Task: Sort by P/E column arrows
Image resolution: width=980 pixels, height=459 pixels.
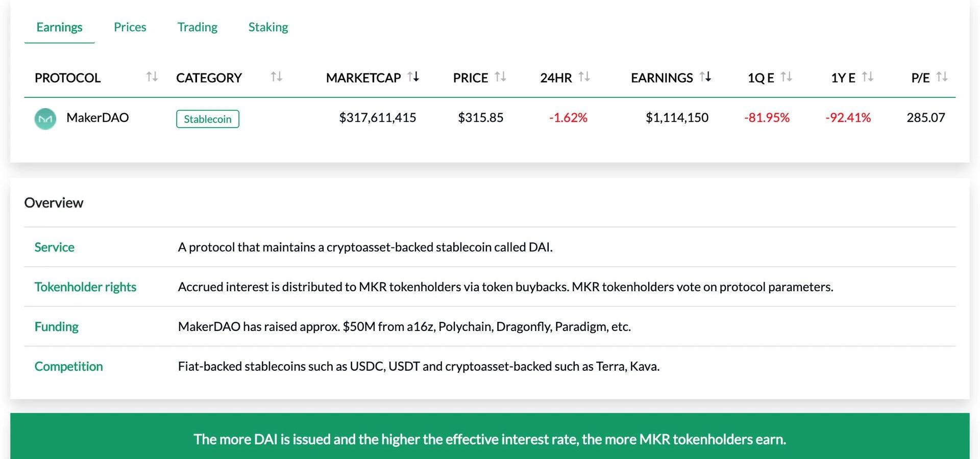Action: pyautogui.click(x=942, y=77)
